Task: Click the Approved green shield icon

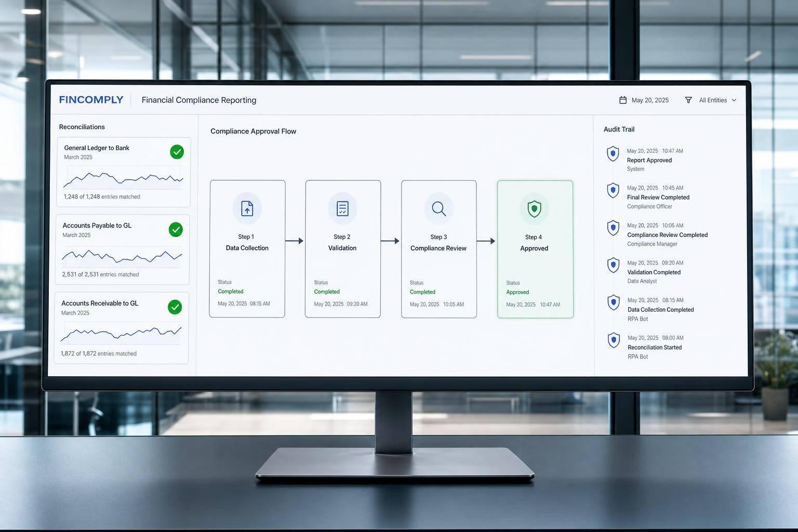Action: point(534,209)
